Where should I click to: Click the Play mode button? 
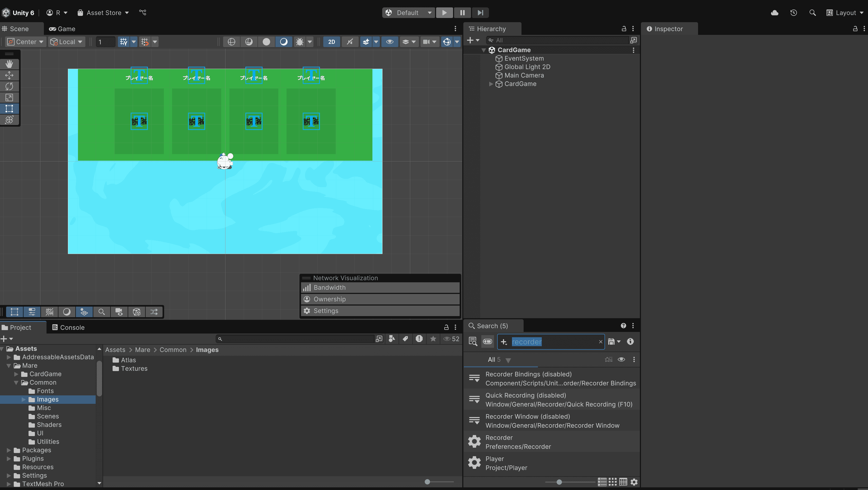(x=444, y=13)
